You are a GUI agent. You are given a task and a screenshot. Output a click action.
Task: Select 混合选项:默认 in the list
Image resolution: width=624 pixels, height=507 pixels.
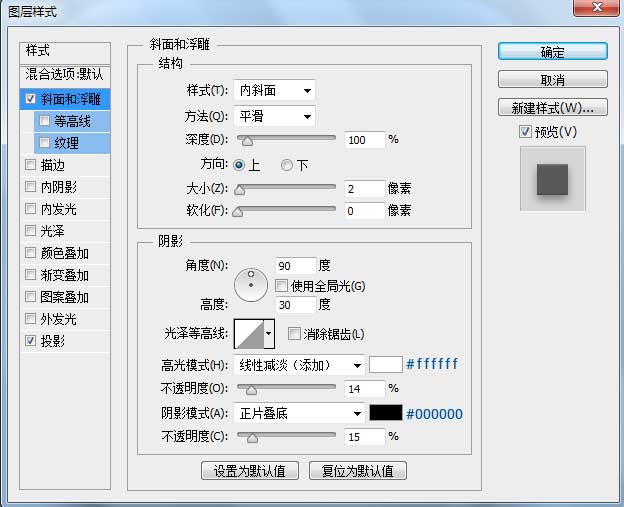tap(65, 75)
